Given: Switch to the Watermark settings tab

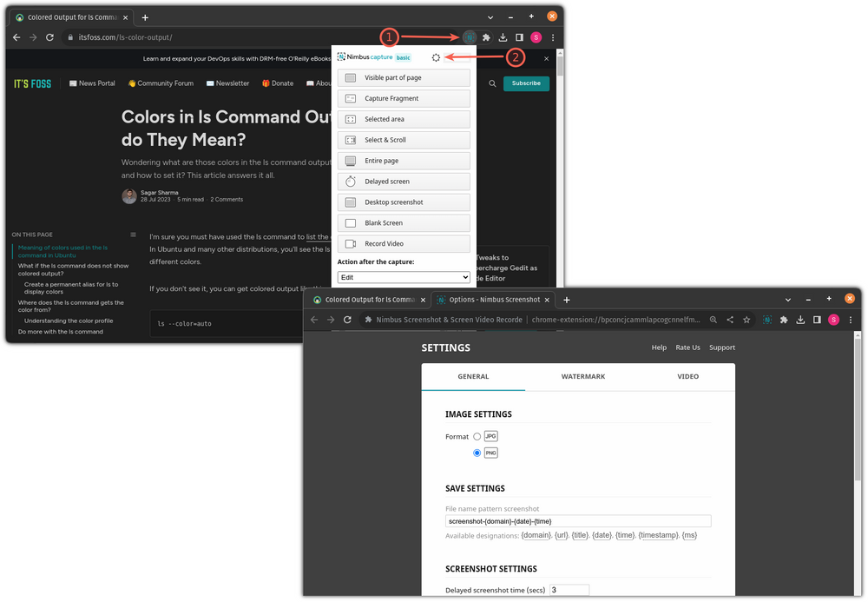Looking at the screenshot, I should pyautogui.click(x=582, y=376).
